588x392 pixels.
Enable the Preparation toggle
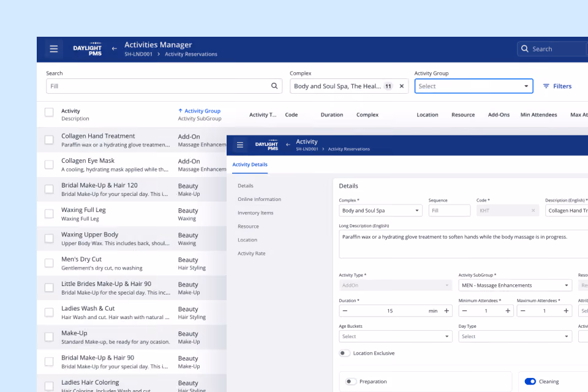(350, 382)
